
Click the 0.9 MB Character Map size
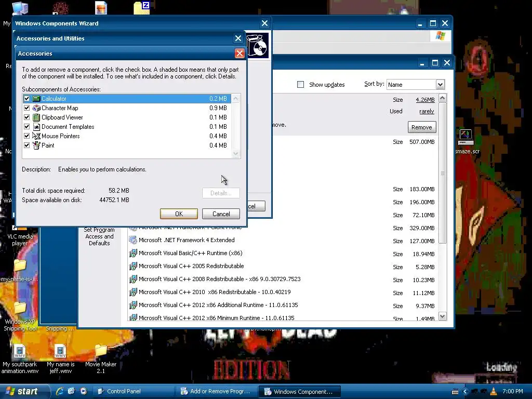218,108
